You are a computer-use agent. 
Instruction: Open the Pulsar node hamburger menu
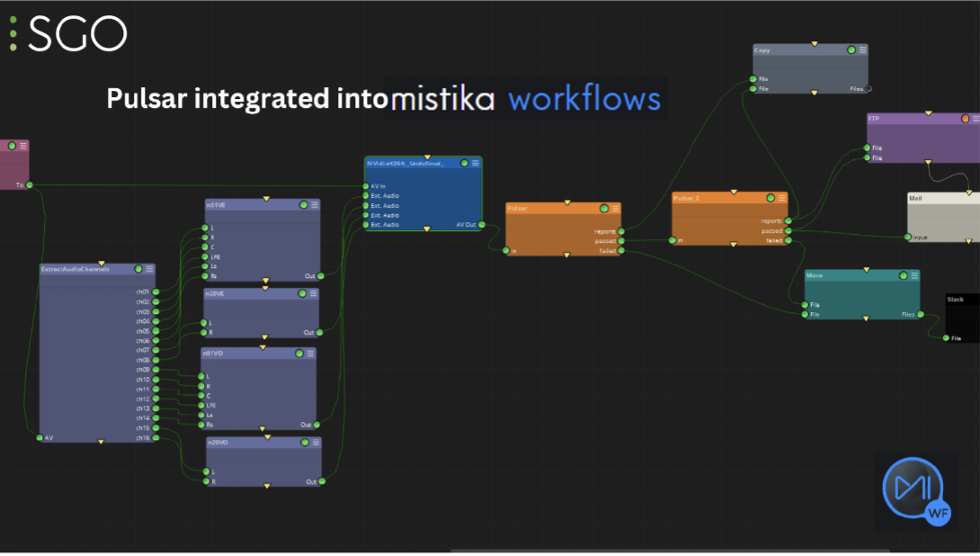(x=616, y=208)
